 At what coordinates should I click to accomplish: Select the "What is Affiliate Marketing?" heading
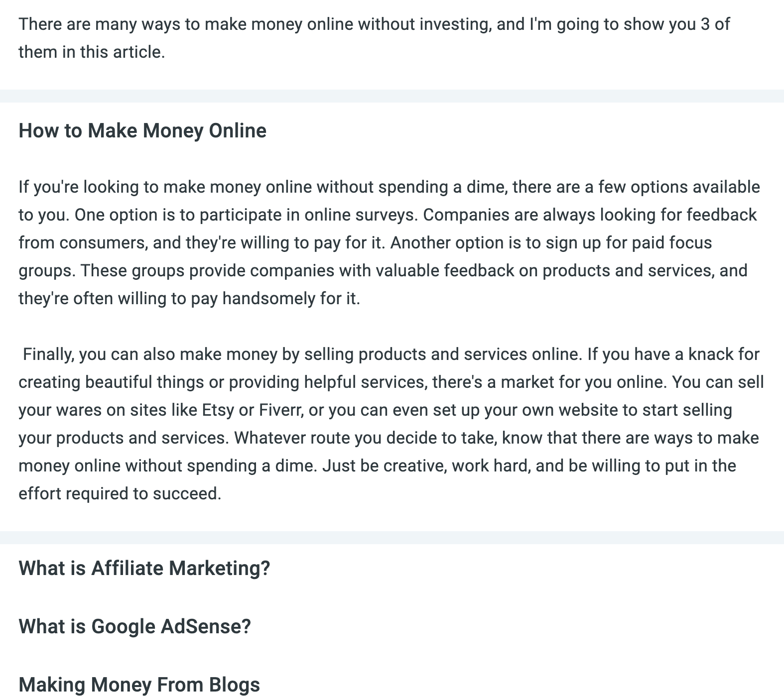[x=144, y=568]
